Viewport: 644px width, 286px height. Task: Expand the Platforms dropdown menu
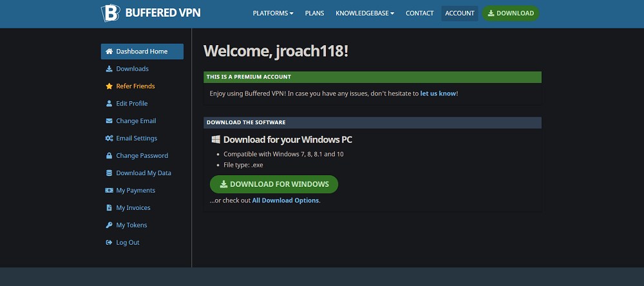tap(273, 13)
